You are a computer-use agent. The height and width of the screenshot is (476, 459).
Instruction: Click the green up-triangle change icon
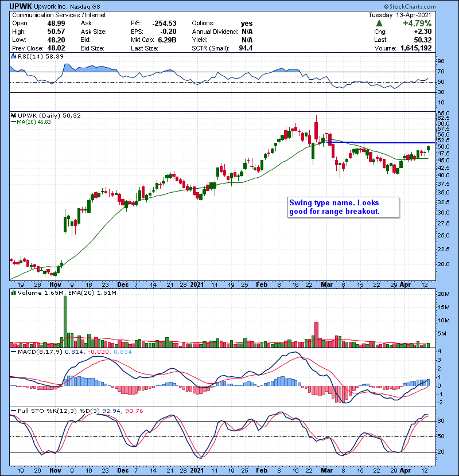click(379, 24)
